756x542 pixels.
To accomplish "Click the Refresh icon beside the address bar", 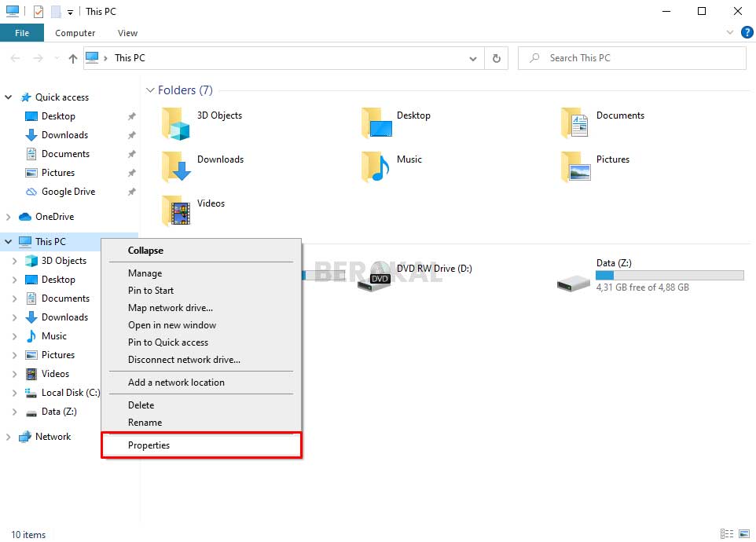I will pos(496,57).
